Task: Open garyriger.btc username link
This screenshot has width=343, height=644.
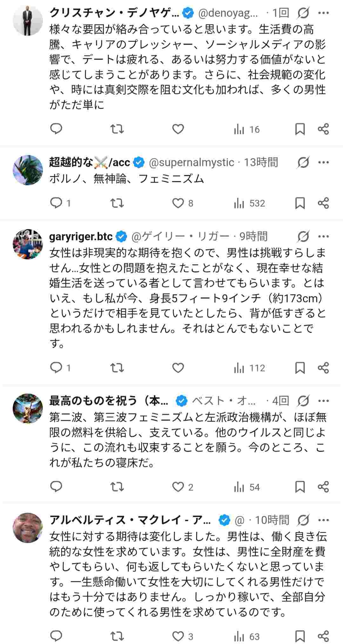Action: (81, 236)
